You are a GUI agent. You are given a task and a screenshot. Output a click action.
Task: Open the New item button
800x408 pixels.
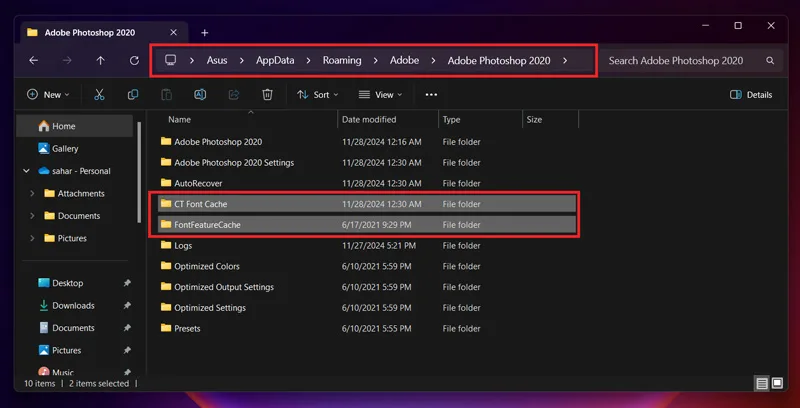(48, 94)
